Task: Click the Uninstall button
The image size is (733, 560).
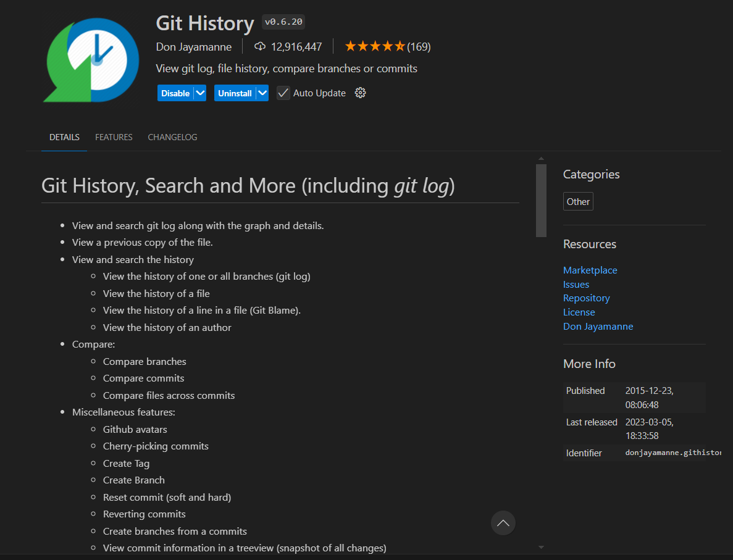Action: point(235,93)
